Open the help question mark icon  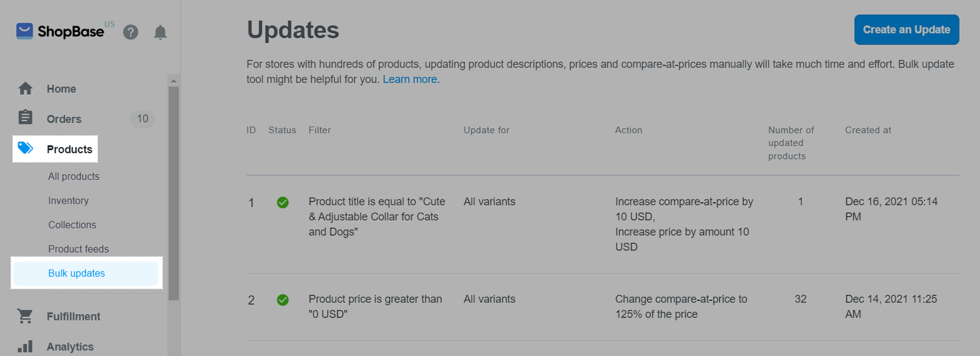[130, 32]
